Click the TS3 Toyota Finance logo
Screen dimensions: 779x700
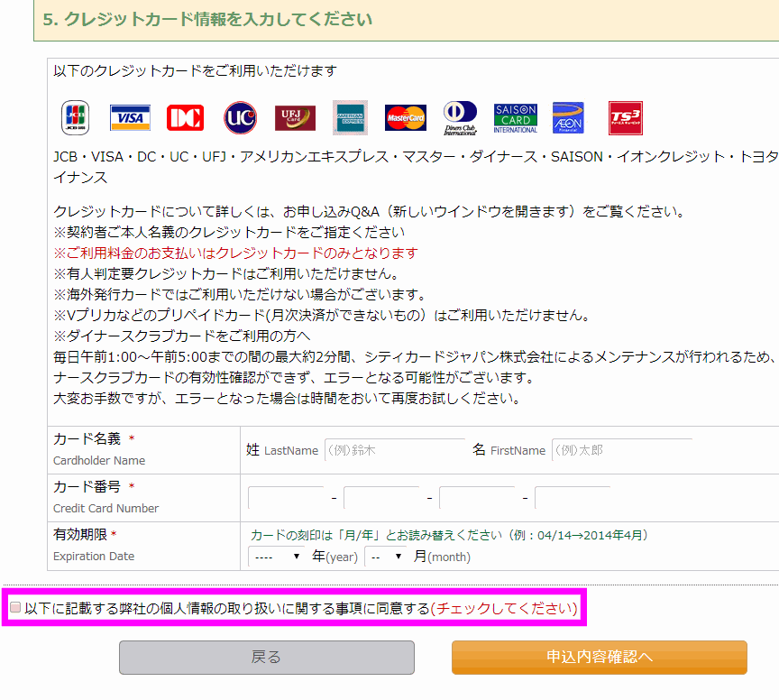pos(625,118)
